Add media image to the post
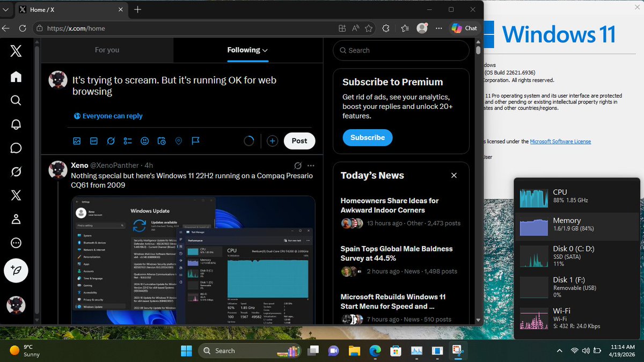 77,141
